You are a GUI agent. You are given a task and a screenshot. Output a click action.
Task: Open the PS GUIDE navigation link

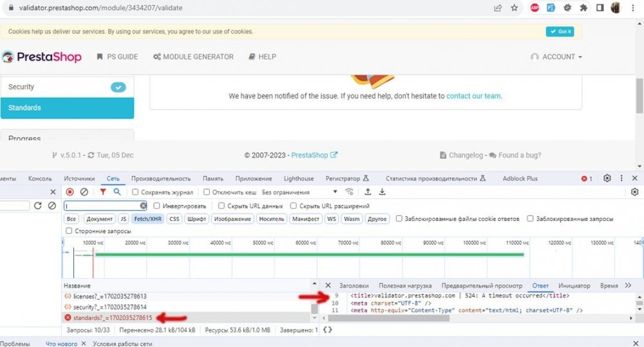click(x=117, y=57)
